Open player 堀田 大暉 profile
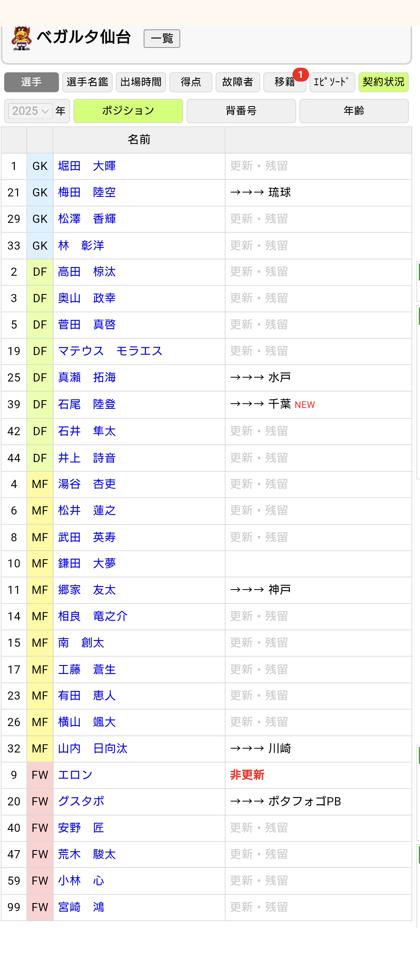Screen dimensions: 420x980 coord(87,166)
